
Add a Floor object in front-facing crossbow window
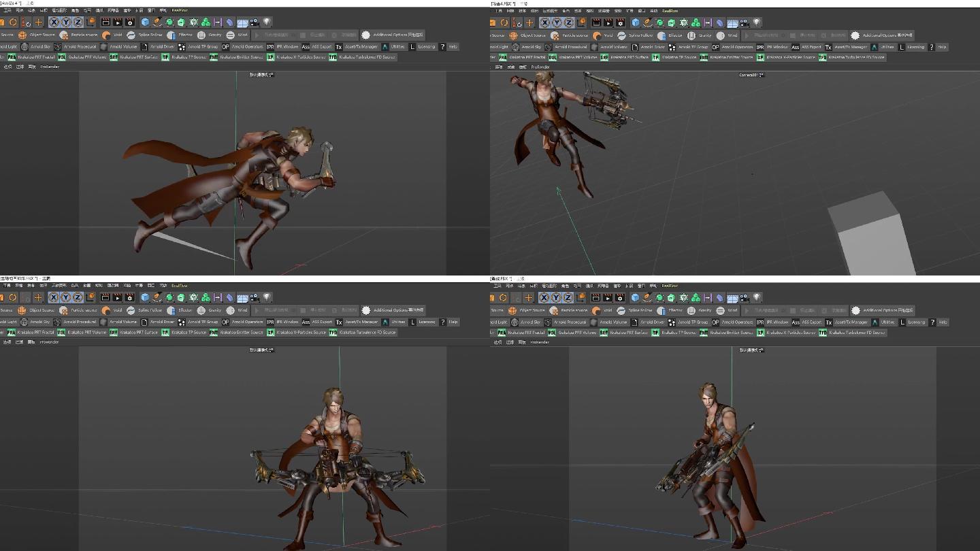(x=242, y=297)
